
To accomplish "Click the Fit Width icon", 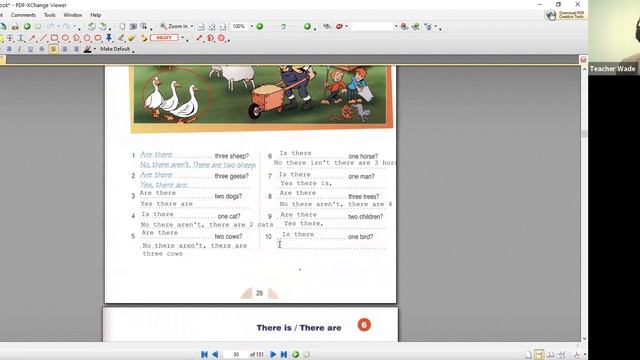I will [222, 27].
